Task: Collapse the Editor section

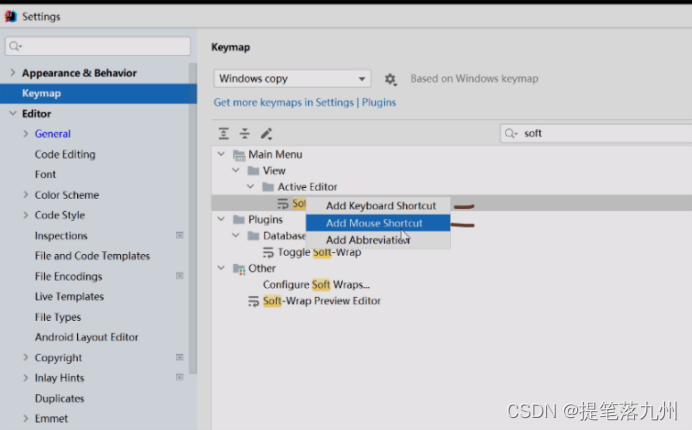Action: click(x=12, y=113)
